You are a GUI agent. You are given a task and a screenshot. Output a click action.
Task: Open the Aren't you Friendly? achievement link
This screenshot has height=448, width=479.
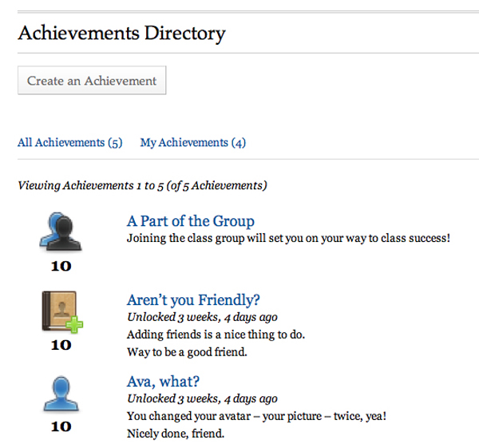click(x=193, y=300)
